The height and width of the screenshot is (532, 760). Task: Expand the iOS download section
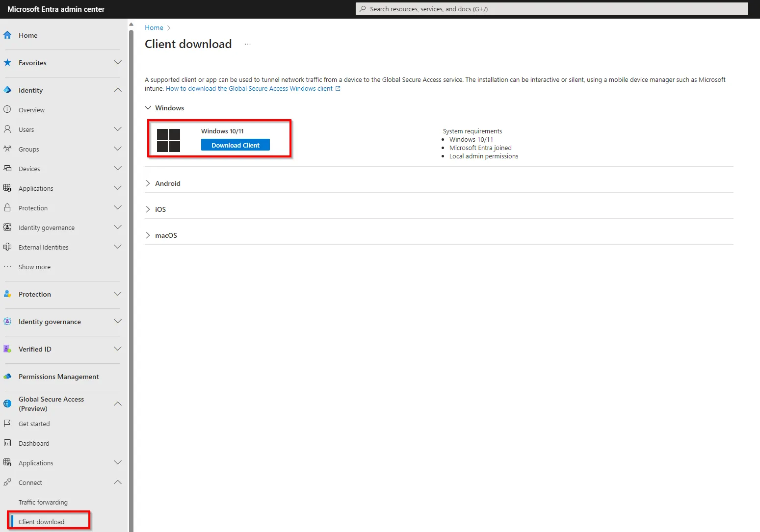point(148,209)
